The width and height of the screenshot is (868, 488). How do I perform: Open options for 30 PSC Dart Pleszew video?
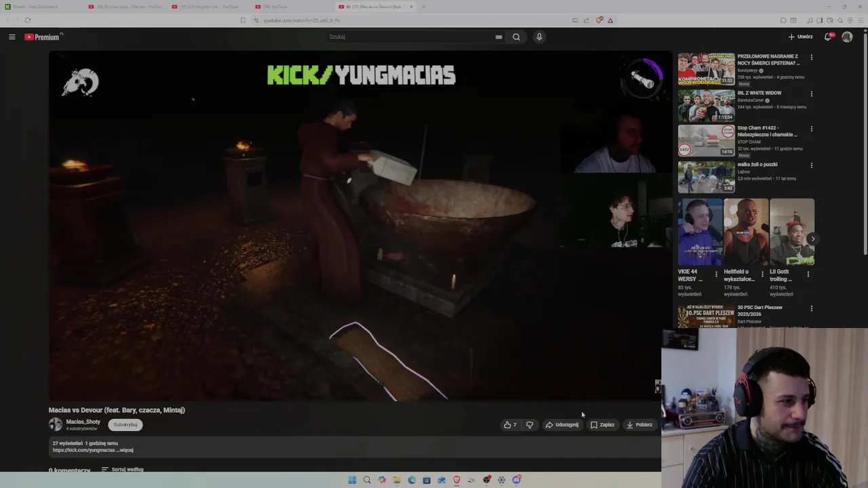(x=811, y=308)
